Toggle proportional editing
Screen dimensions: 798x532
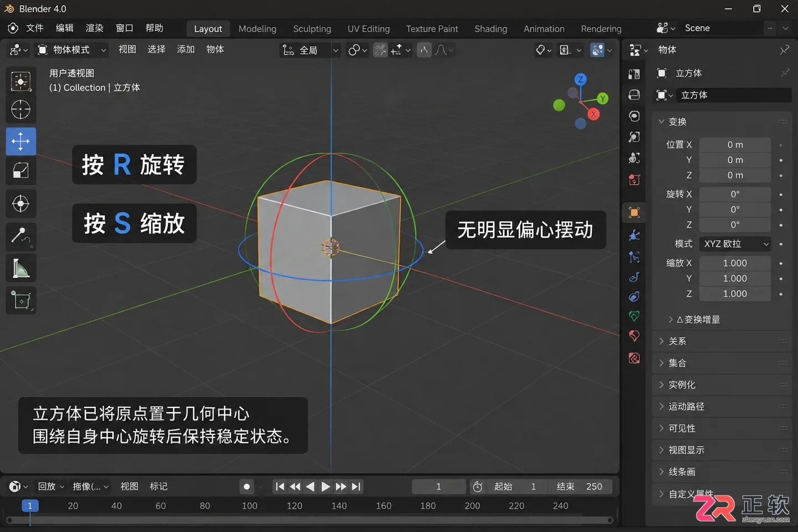pos(424,50)
